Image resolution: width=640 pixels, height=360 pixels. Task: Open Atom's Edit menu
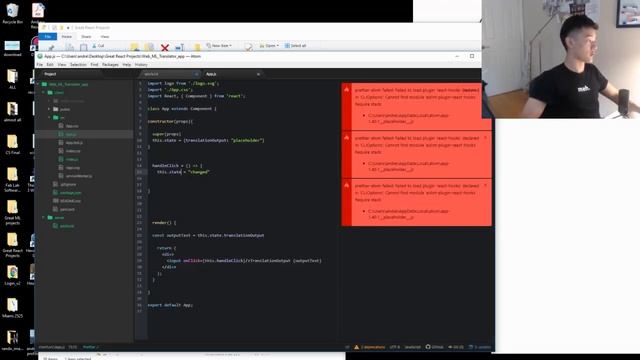tap(50, 64)
